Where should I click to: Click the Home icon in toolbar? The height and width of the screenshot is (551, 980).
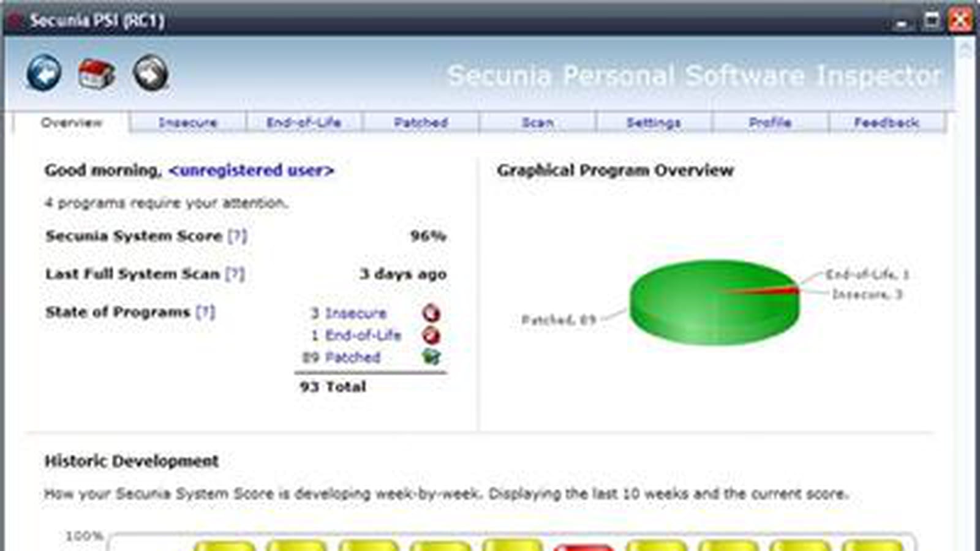(97, 74)
